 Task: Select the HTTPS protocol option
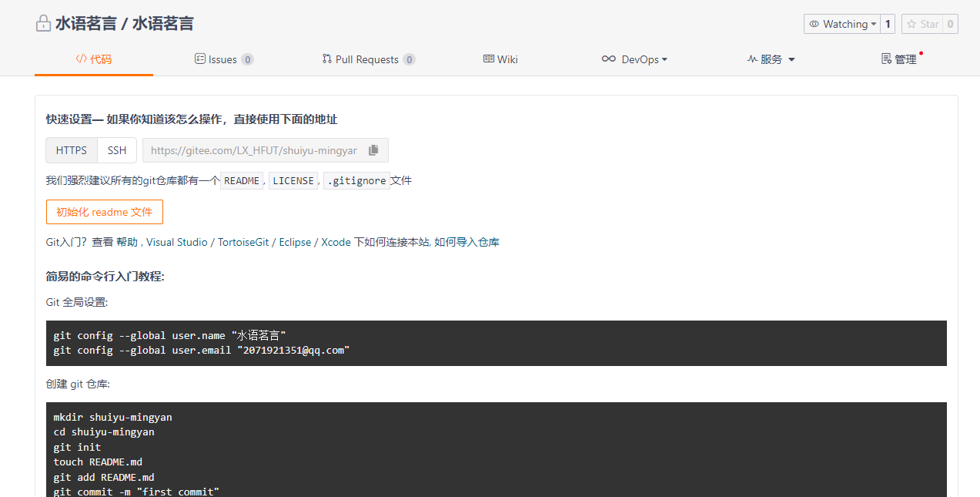point(72,150)
